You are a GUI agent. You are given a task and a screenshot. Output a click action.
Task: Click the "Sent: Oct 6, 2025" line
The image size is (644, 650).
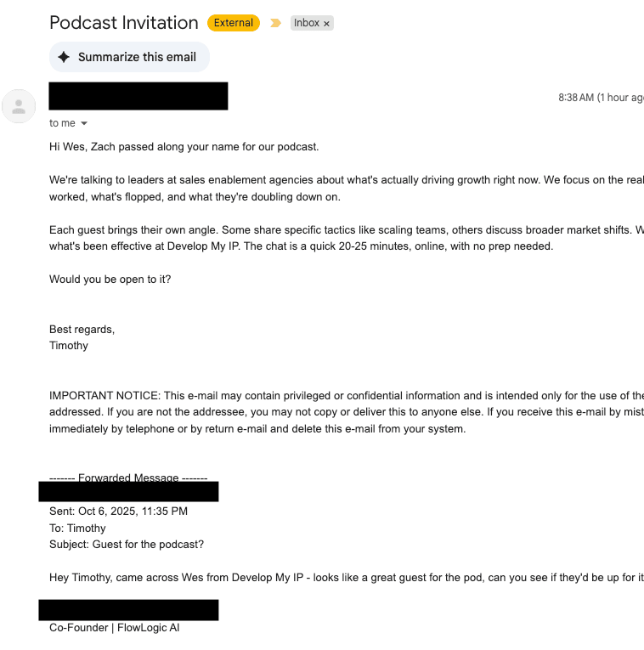[x=118, y=512]
